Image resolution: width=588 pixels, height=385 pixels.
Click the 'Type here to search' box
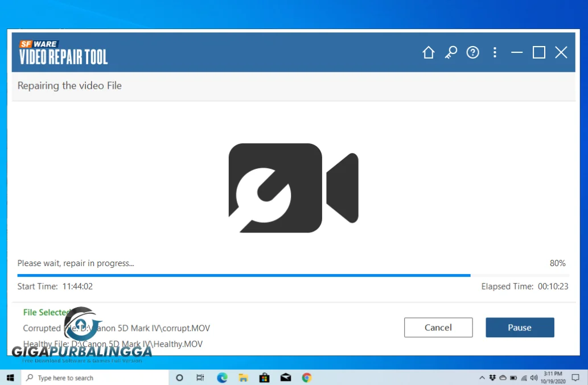(x=95, y=378)
